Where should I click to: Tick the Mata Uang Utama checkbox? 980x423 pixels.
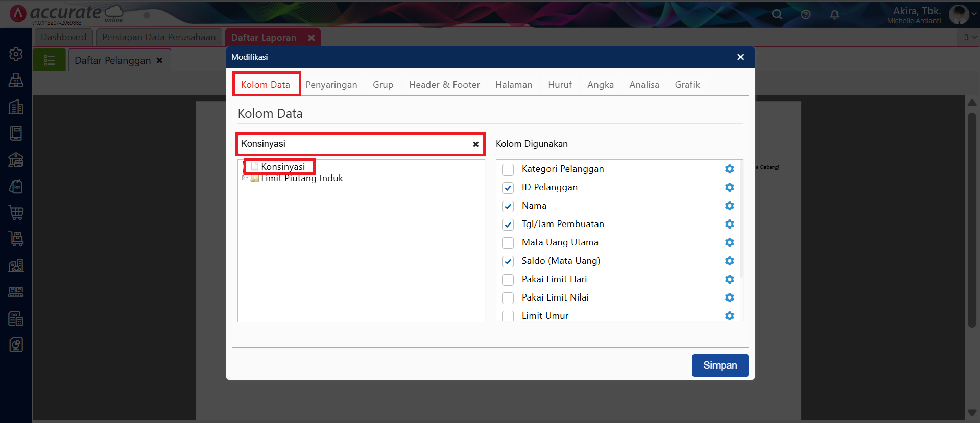(x=508, y=243)
